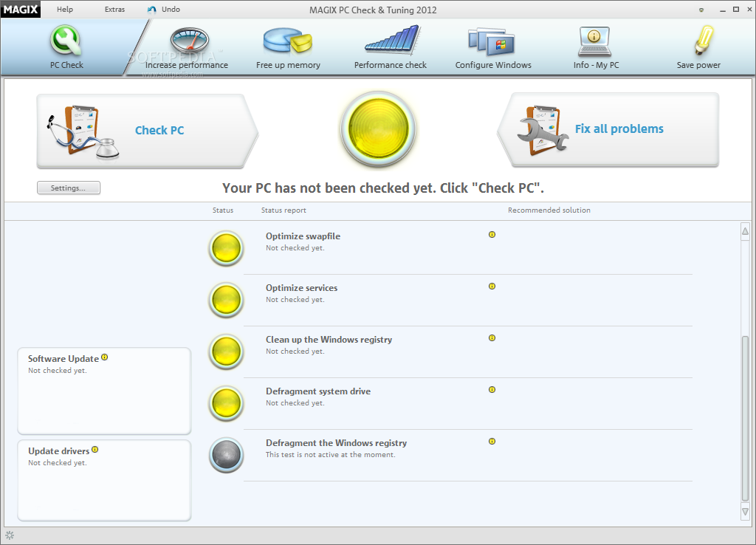The height and width of the screenshot is (545, 756).
Task: Open the Extras menu
Action: [x=114, y=9]
